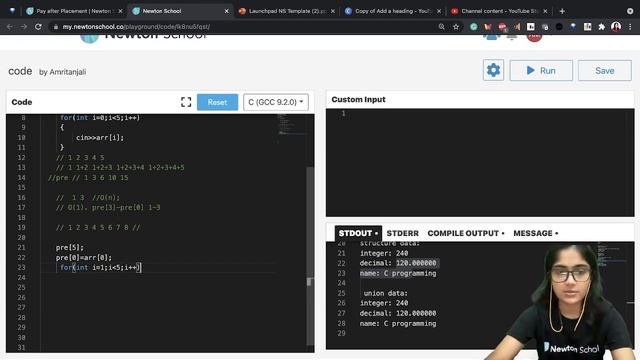Screen dimensions: 640x360
Task: Click the 'by Amritanjali' author label
Action: [62, 72]
